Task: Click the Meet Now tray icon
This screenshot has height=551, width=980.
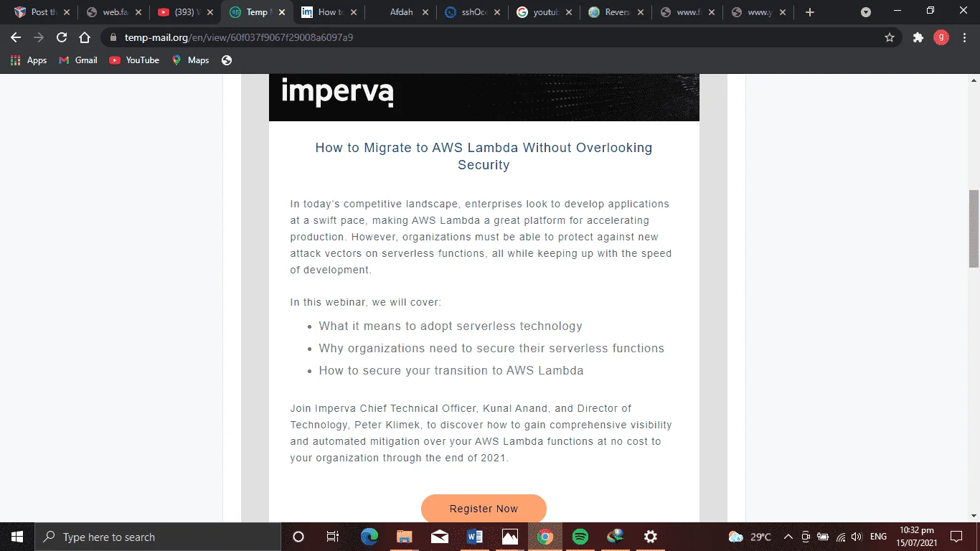Action: pos(806,537)
